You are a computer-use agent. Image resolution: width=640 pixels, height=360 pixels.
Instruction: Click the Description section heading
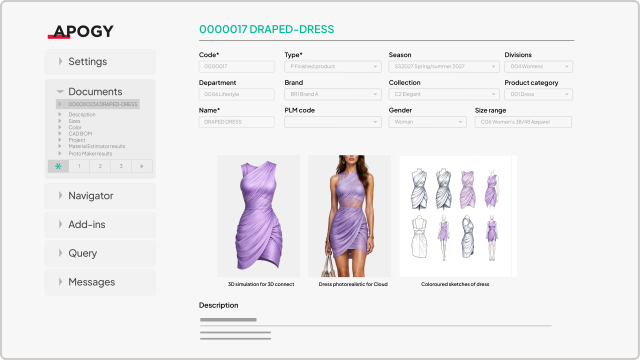[218, 305]
